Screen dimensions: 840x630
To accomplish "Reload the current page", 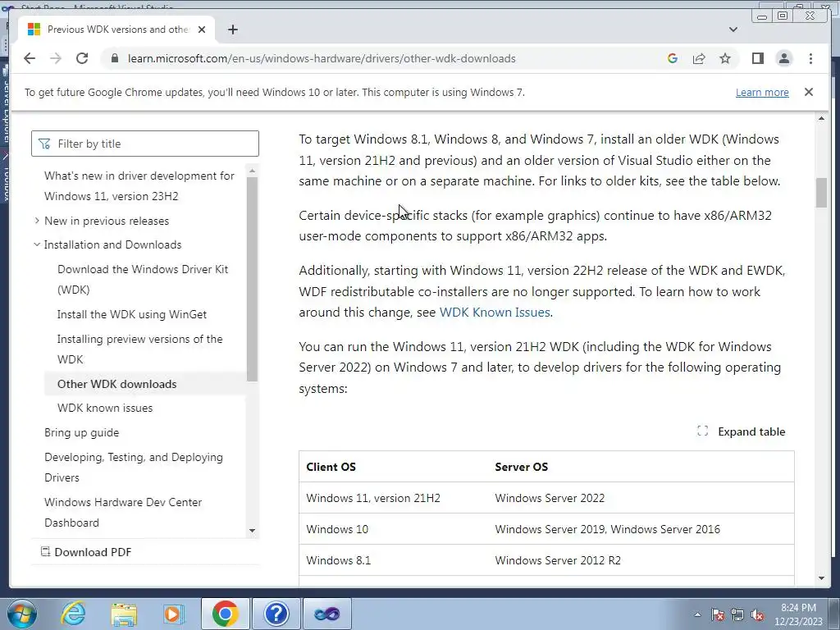I will tap(82, 58).
